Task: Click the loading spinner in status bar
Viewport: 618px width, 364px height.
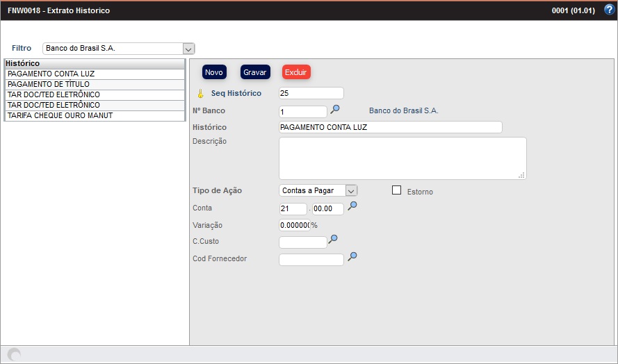Action: click(14, 354)
